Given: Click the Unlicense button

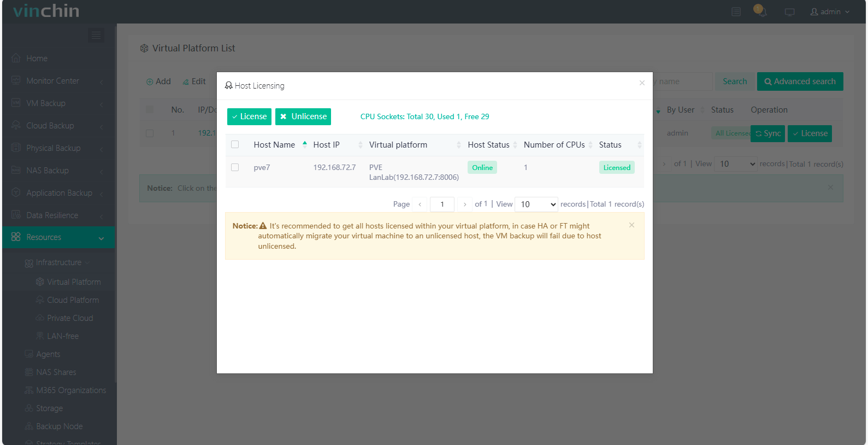Looking at the screenshot, I should [x=303, y=116].
